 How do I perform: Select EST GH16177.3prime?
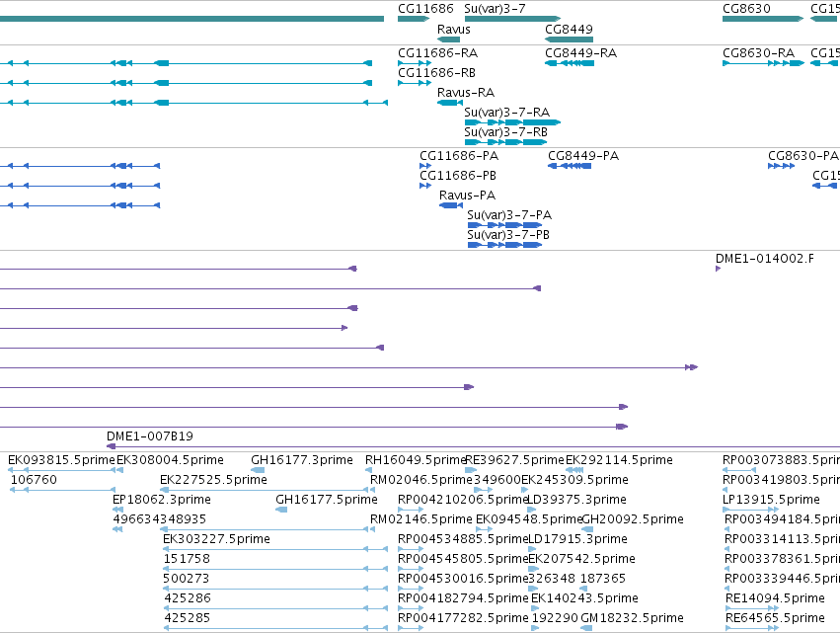click(258, 470)
